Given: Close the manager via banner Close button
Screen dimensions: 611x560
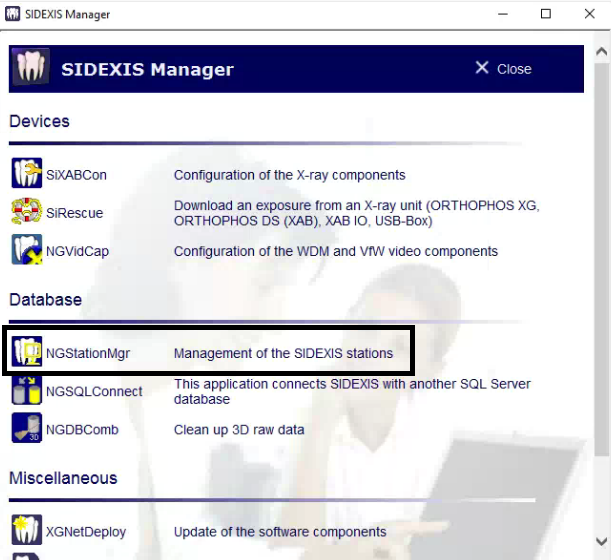Looking at the screenshot, I should coord(503,69).
